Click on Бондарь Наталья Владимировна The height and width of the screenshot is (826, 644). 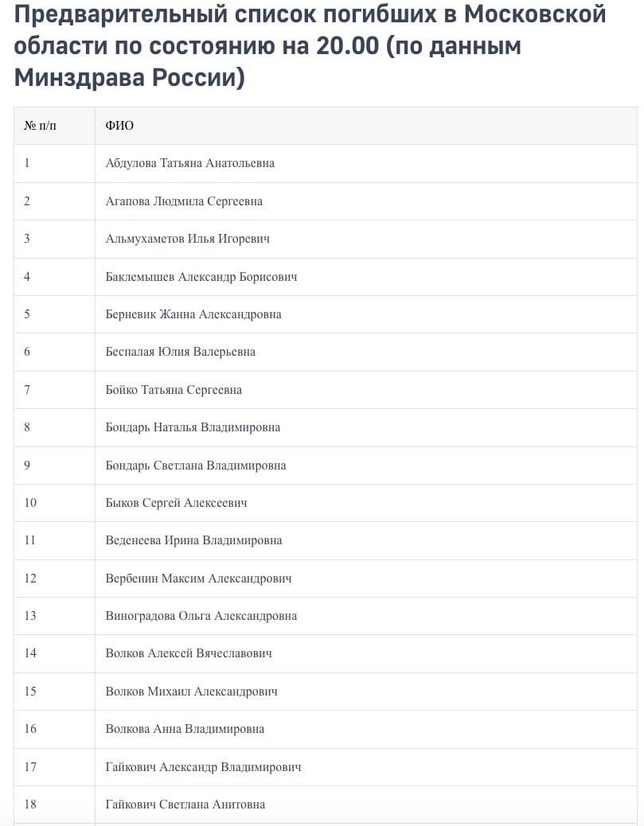click(193, 427)
